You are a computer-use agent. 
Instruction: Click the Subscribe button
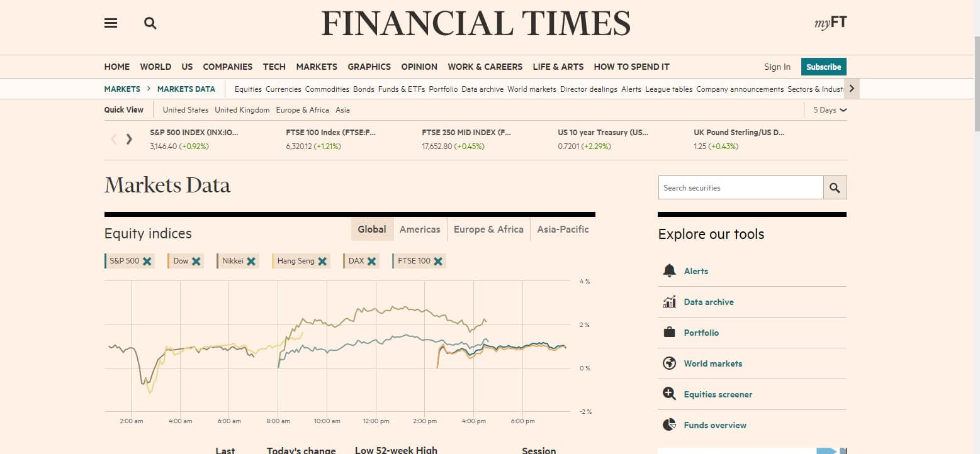(x=824, y=67)
